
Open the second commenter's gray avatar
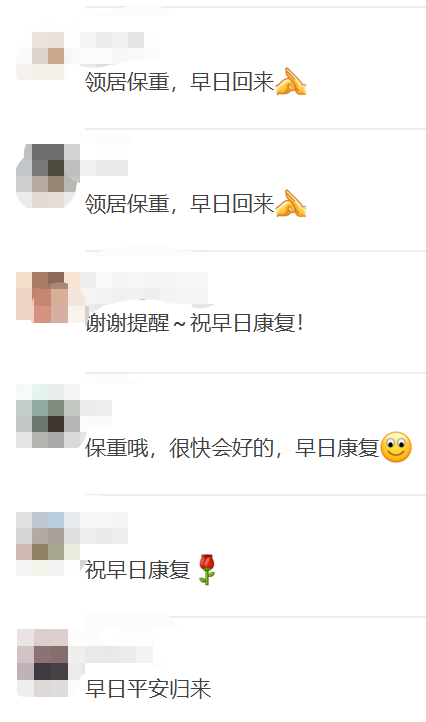pyautogui.click(x=48, y=176)
